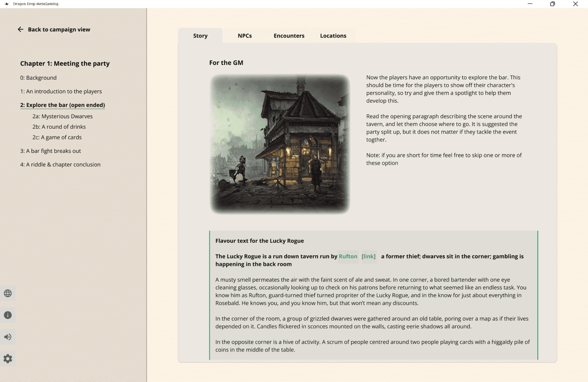Select 3: A bar fight breaks out
The height and width of the screenshot is (382, 588).
pos(51,151)
